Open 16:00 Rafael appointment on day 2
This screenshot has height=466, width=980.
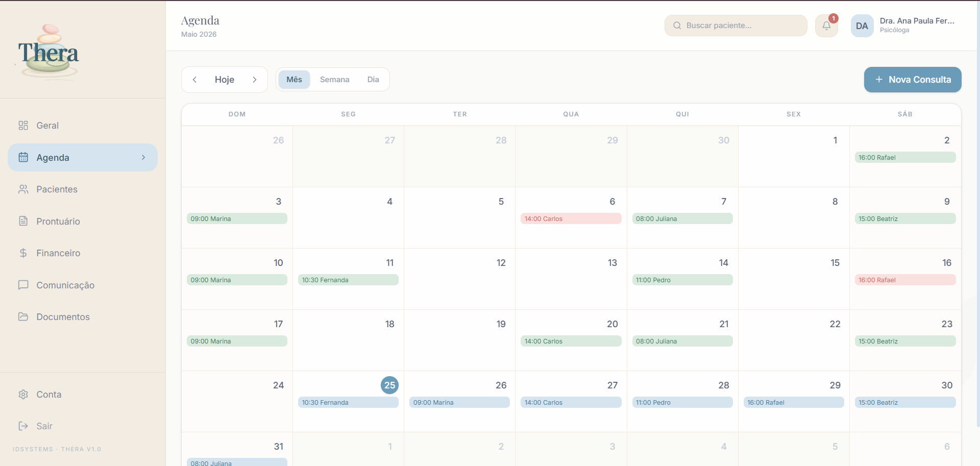[x=905, y=157]
